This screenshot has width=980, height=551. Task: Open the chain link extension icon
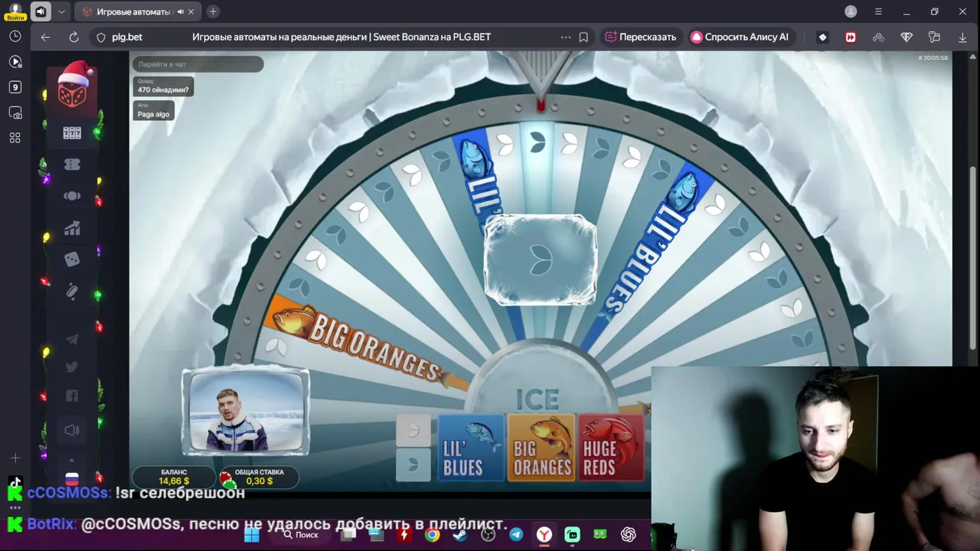point(878,37)
